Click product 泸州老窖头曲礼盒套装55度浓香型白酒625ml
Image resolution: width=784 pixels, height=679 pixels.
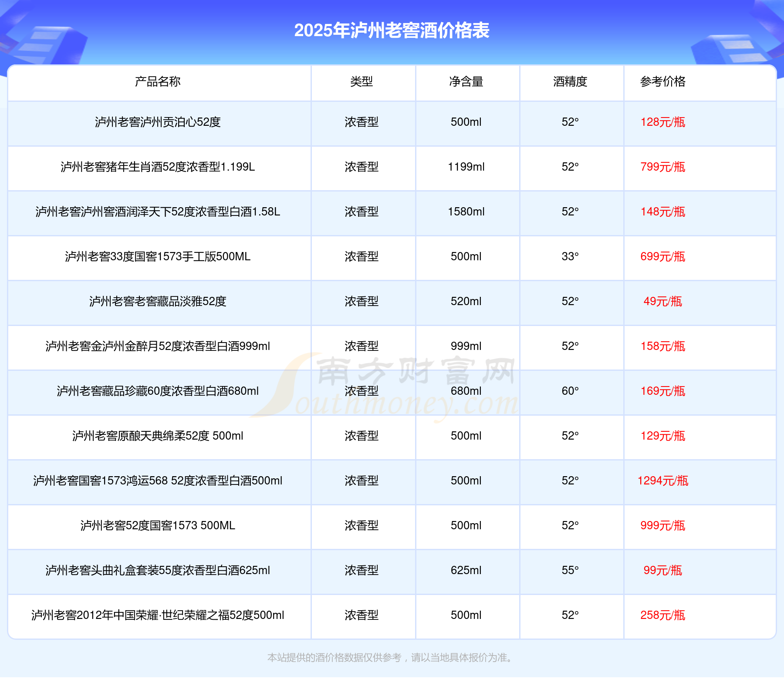point(158,570)
